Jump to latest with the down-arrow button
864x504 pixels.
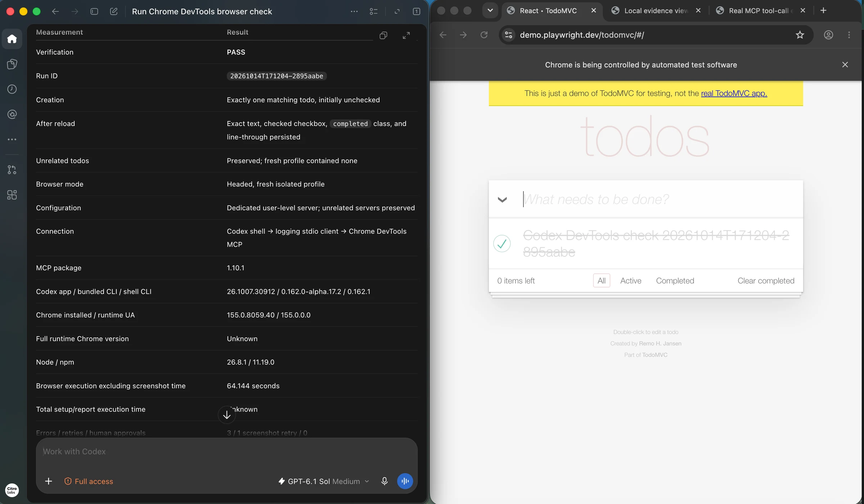pos(227,415)
